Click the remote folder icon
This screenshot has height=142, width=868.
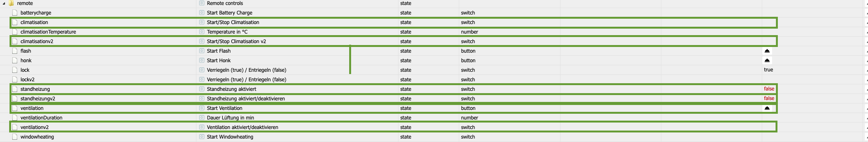[11, 3]
